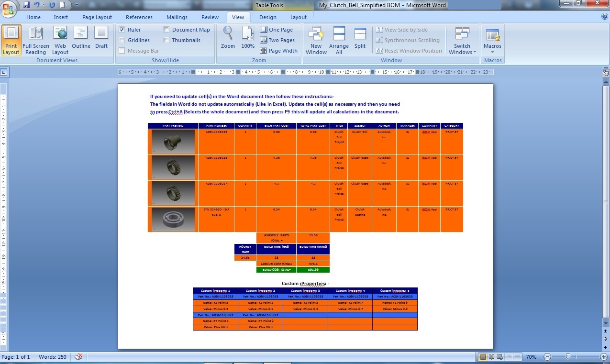
Task: Select Draft view in status bar
Action: click(517, 357)
